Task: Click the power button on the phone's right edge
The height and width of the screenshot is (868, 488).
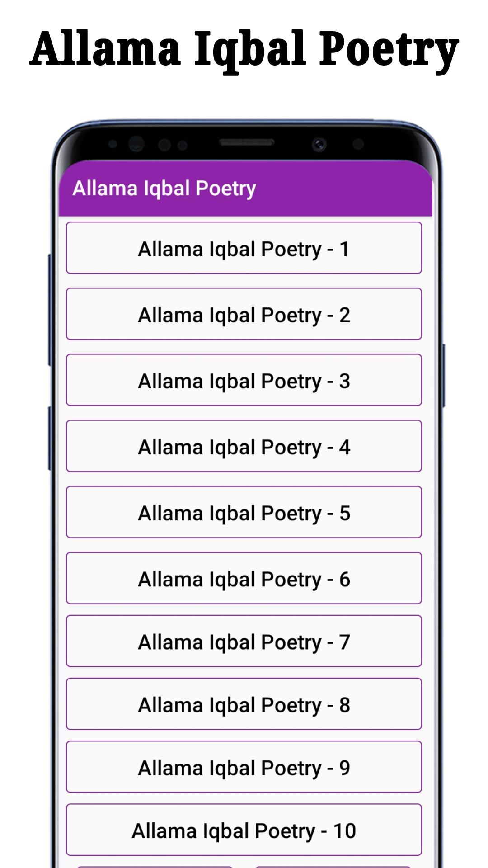Action: 444,375
